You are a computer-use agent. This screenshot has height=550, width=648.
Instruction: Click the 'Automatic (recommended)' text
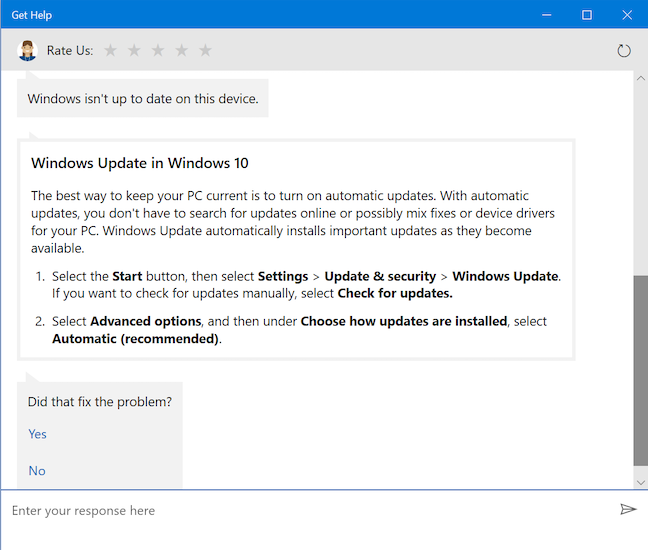tap(136, 339)
